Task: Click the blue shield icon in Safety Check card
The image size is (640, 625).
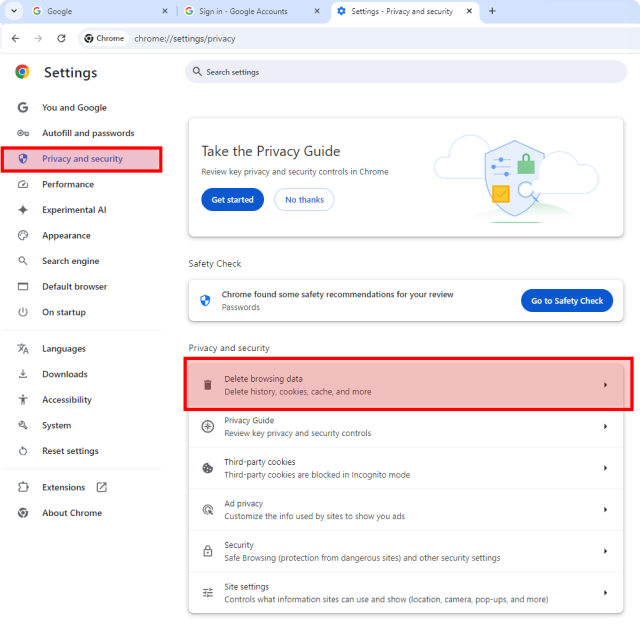Action: 205,300
